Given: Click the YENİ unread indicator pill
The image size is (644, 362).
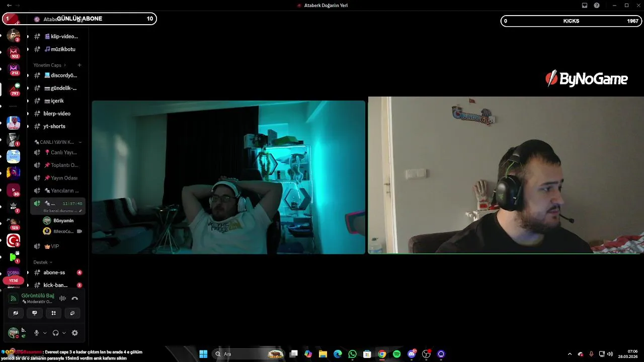Looking at the screenshot, I should 14,281.
